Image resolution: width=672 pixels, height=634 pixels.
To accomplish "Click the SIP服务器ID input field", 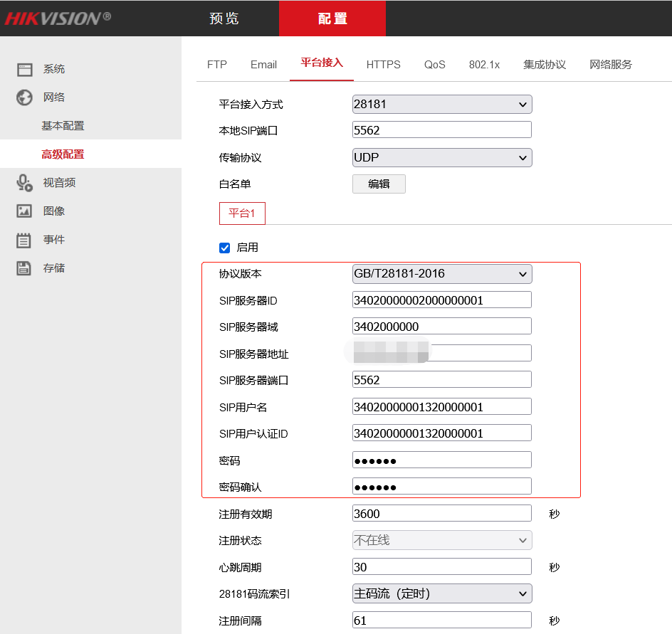I will tap(442, 300).
